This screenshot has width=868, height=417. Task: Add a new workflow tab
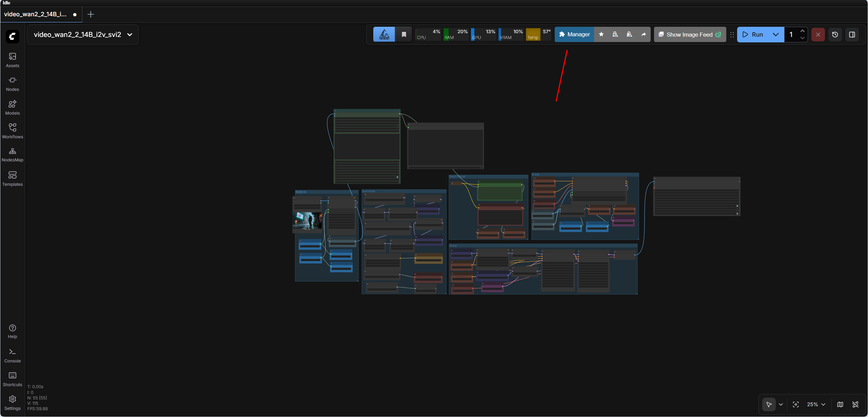point(91,14)
